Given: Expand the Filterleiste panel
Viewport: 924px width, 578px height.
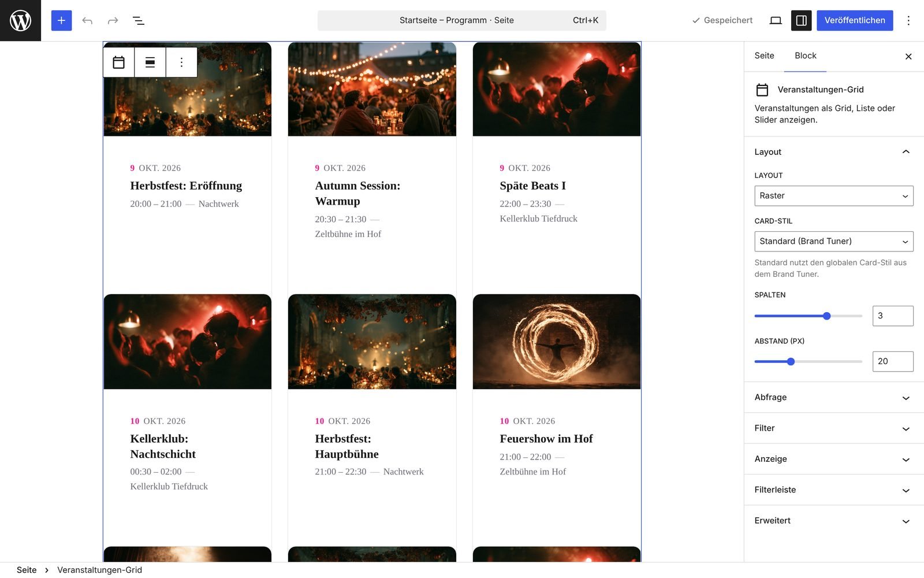Looking at the screenshot, I should [834, 490].
